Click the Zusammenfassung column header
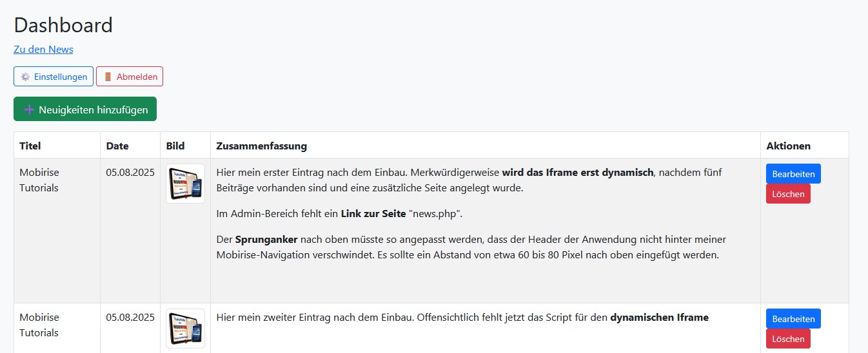 (x=262, y=146)
